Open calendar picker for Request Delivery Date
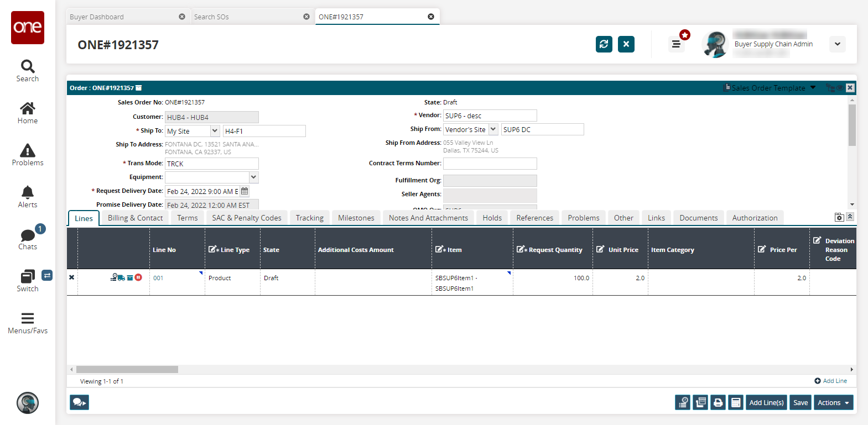Image resolution: width=868 pixels, height=425 pixels. click(245, 191)
